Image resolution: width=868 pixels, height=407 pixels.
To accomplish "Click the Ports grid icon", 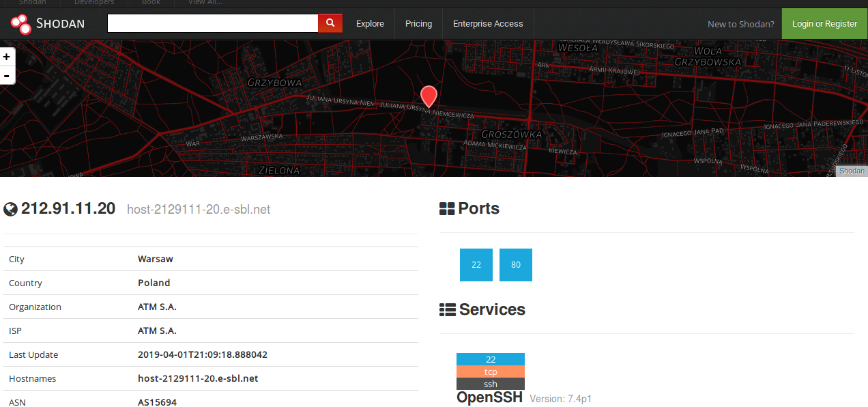I will tap(447, 209).
